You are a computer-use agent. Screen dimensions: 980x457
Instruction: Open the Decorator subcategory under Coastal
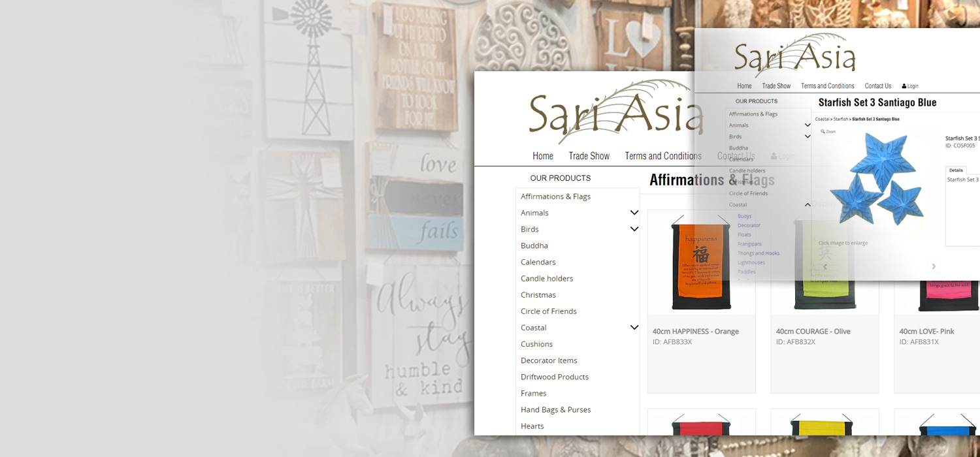click(749, 225)
